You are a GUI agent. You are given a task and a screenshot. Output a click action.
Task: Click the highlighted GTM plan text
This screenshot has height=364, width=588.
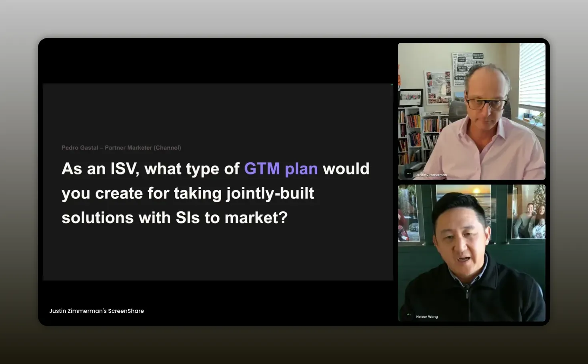pyautogui.click(x=280, y=168)
